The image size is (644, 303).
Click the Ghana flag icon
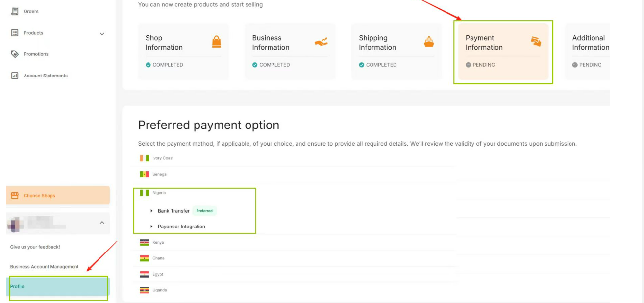(144, 258)
